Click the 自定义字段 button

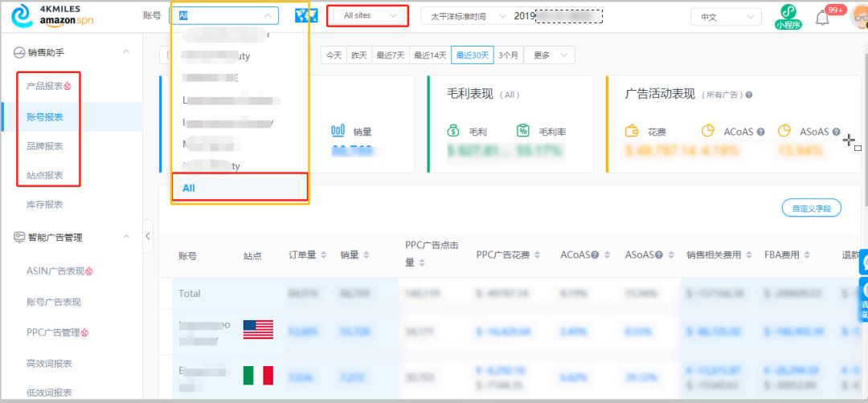coord(812,209)
